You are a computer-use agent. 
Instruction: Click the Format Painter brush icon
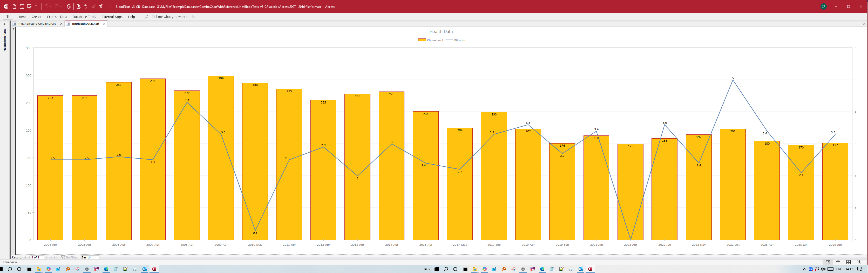click(93, 6)
